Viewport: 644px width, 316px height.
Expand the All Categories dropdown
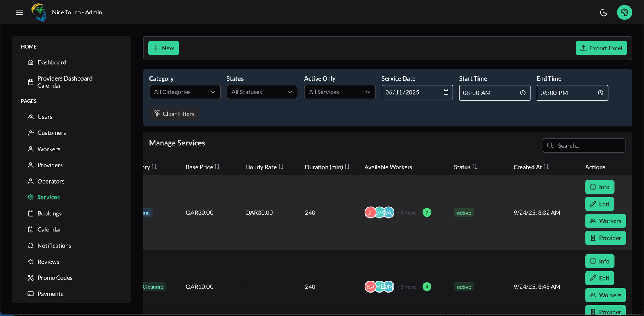[184, 92]
